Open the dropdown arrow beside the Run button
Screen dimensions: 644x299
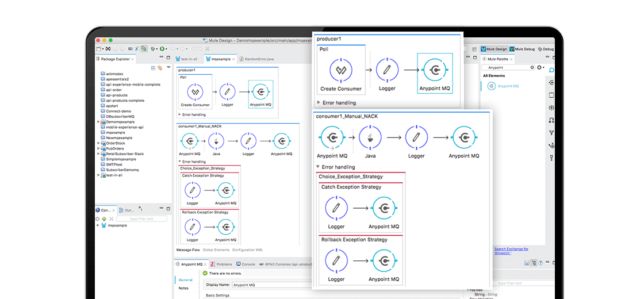[x=166, y=49]
